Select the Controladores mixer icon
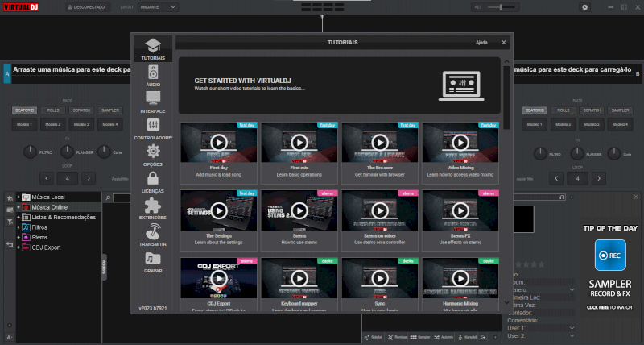644x345 pixels. (153, 129)
